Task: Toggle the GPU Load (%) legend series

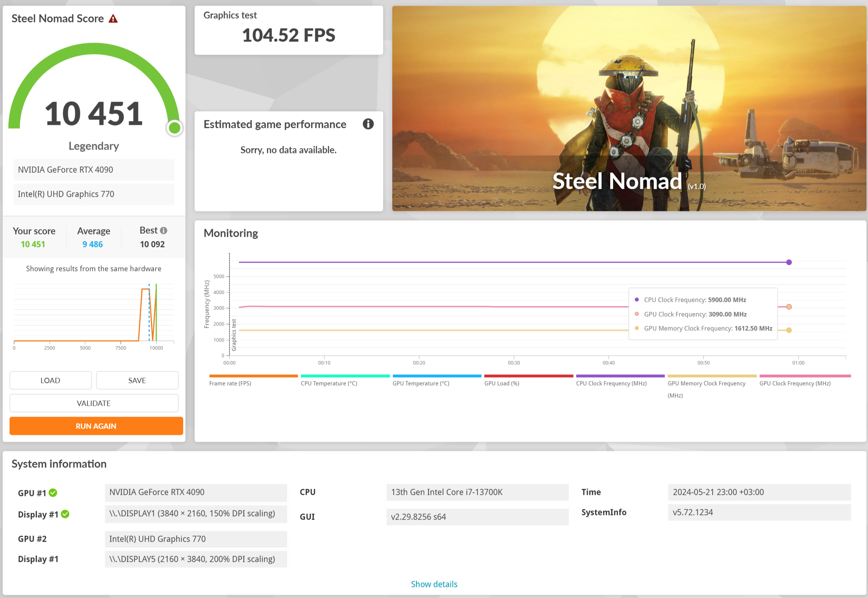Action: click(x=502, y=383)
